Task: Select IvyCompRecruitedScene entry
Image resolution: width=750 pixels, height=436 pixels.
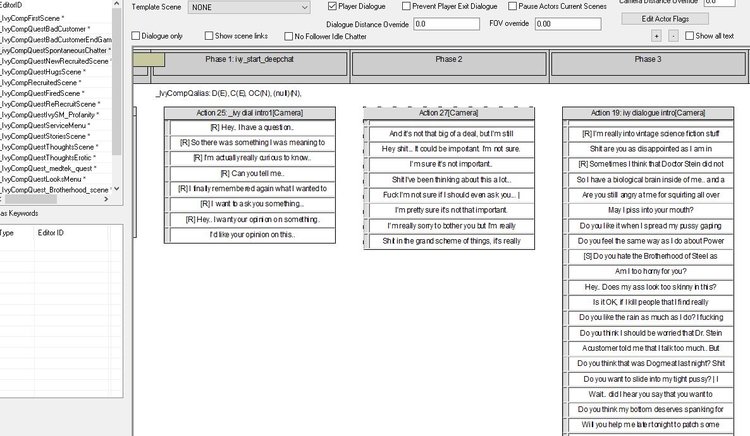Action: 41,83
